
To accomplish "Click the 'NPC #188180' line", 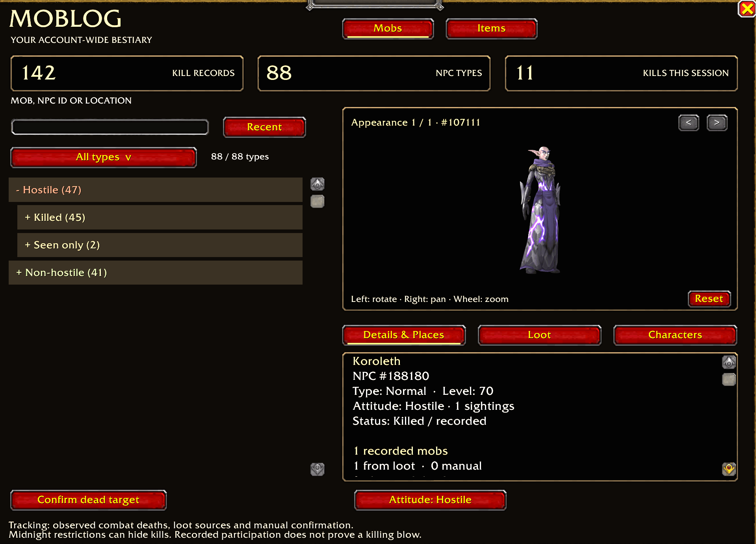I will (x=391, y=376).
